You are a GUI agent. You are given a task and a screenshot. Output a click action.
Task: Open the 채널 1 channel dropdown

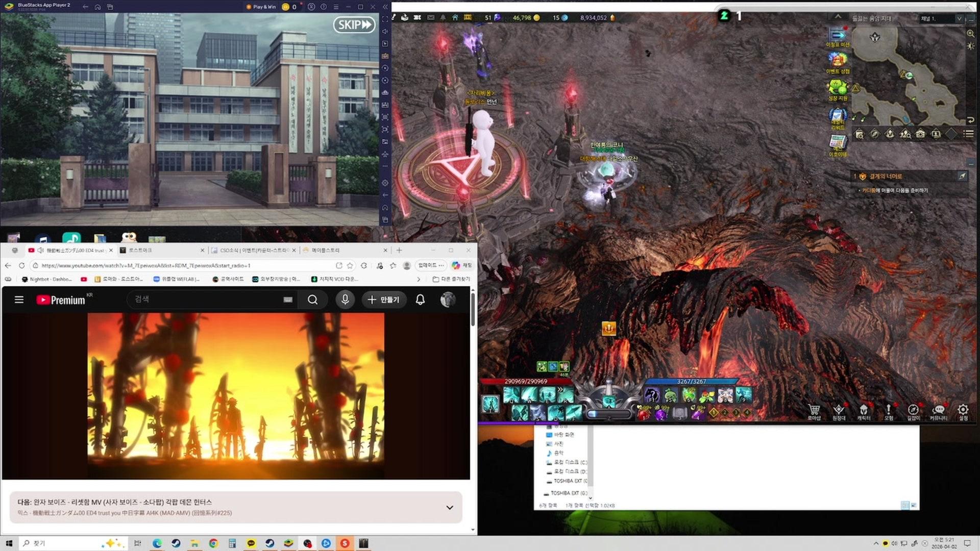tap(959, 18)
